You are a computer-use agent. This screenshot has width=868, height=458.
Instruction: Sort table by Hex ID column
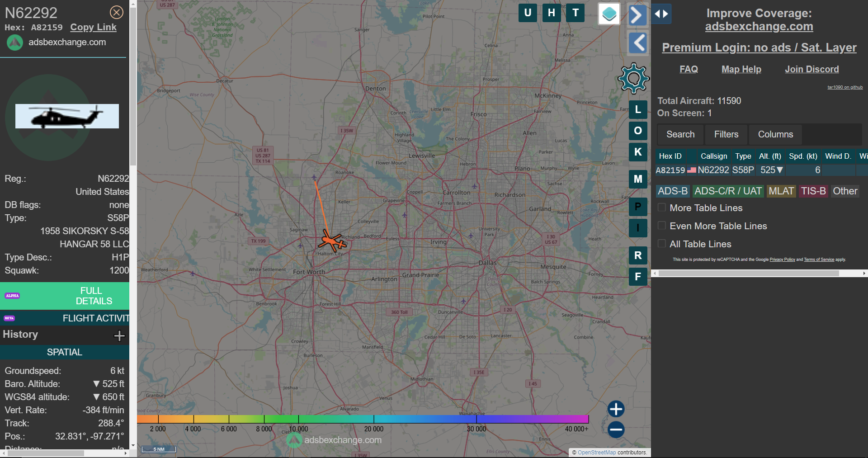point(670,156)
